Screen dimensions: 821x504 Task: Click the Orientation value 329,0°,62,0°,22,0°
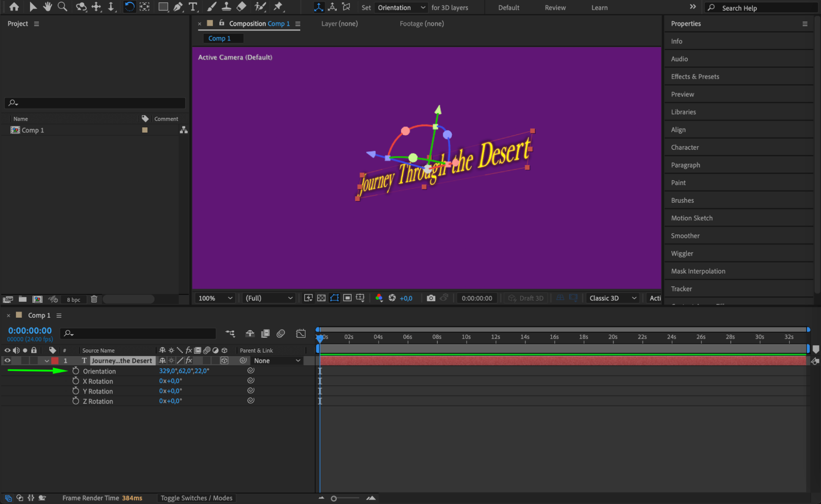tap(184, 371)
